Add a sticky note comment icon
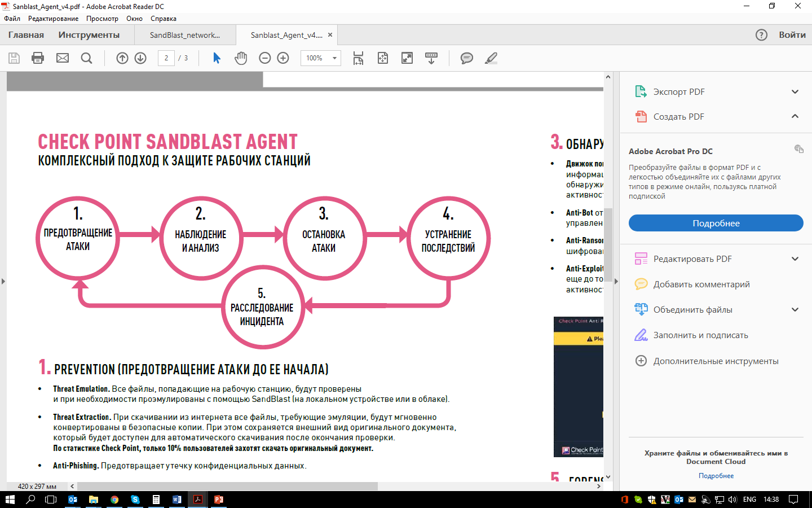The image size is (812, 508). point(467,58)
